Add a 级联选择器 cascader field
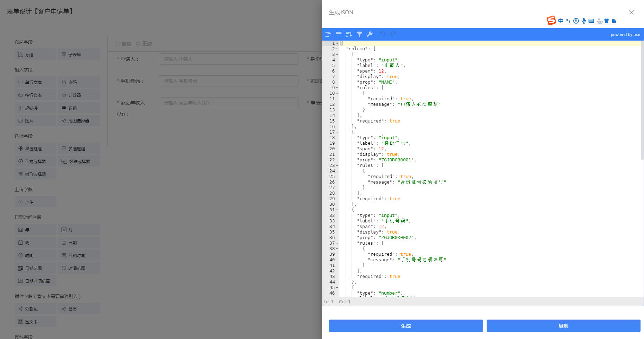Screen dimensions: 644x339 click(x=79, y=161)
